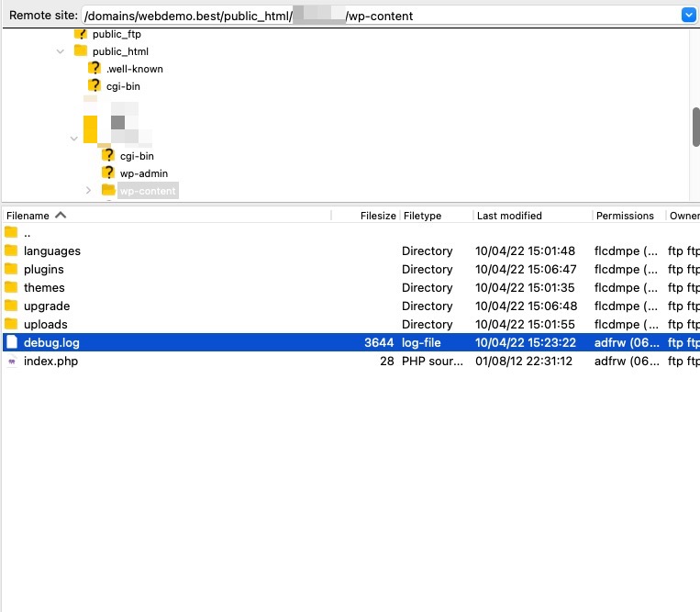Viewport: 700px width, 612px height.
Task: Click the upgrade folder icon
Action: [11, 305]
